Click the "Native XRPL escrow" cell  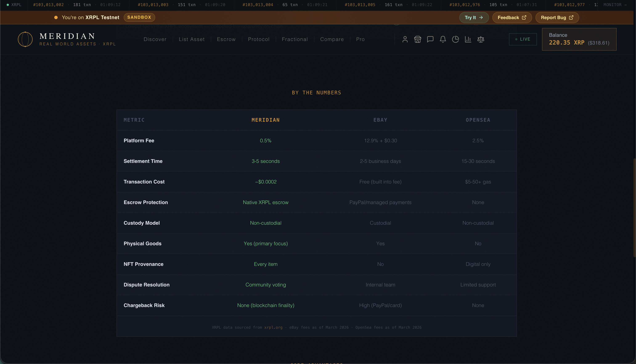coord(265,203)
